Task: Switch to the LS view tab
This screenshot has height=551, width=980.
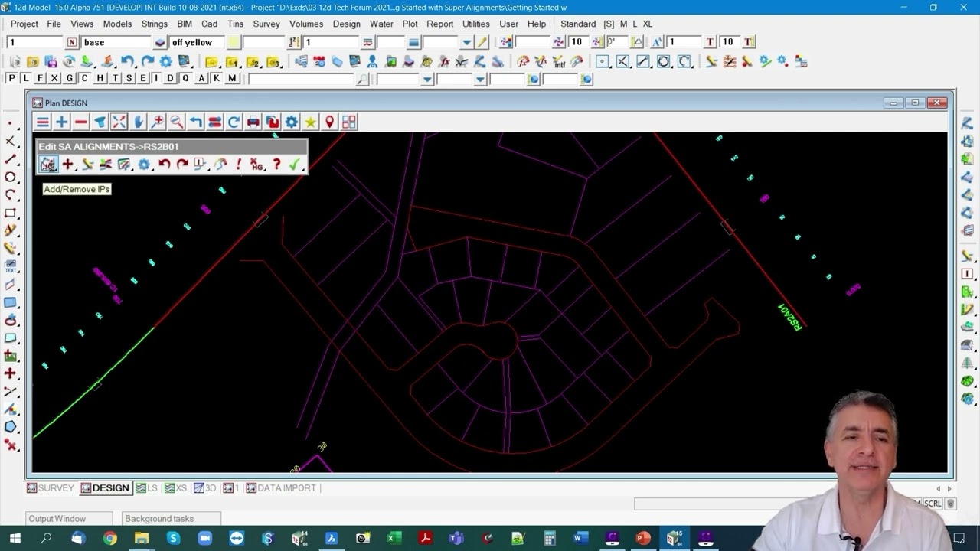Action: point(146,488)
